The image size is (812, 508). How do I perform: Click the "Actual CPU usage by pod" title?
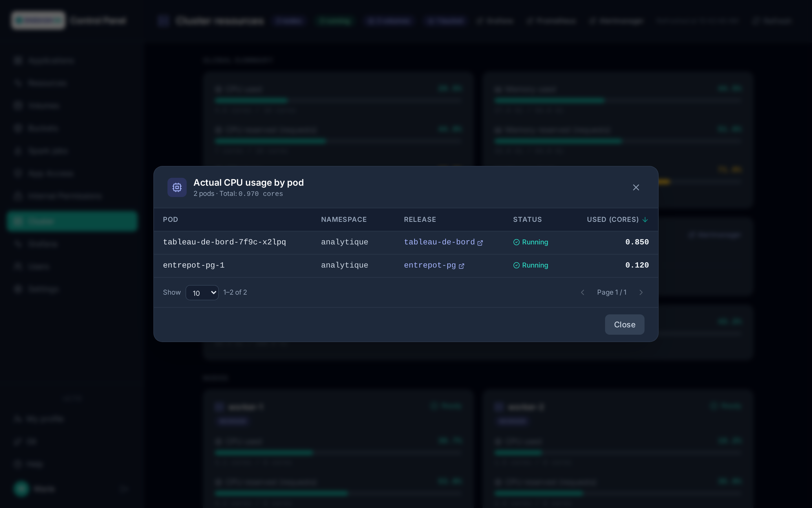249,182
